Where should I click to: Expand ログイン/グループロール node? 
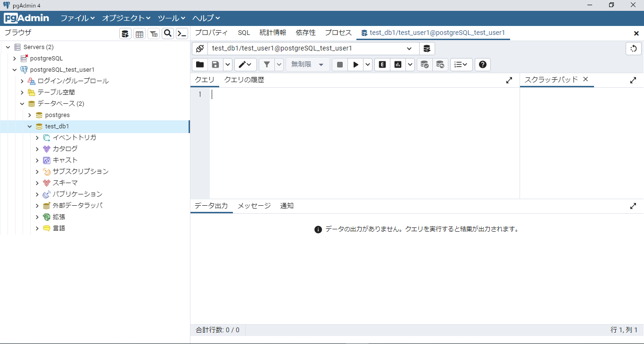[22, 81]
